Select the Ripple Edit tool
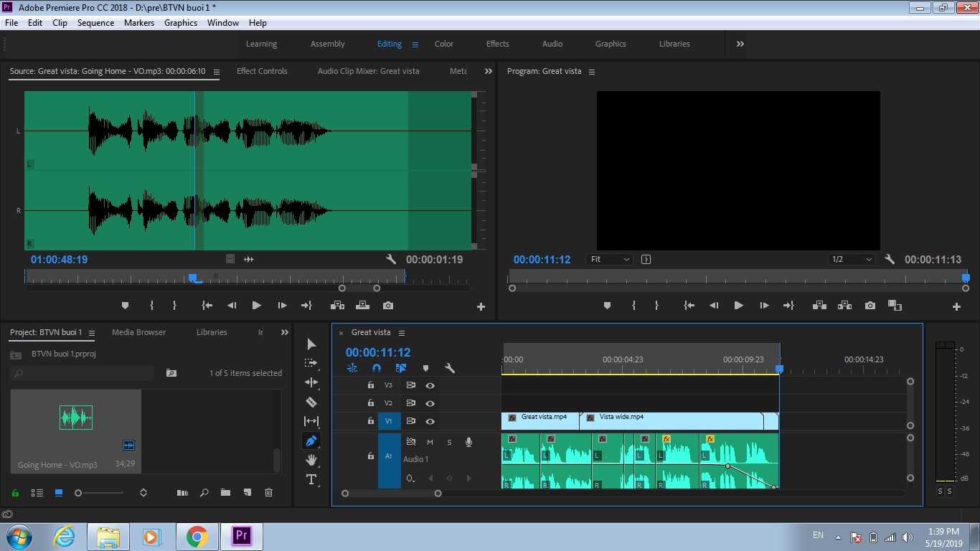The image size is (980, 551). point(311,382)
